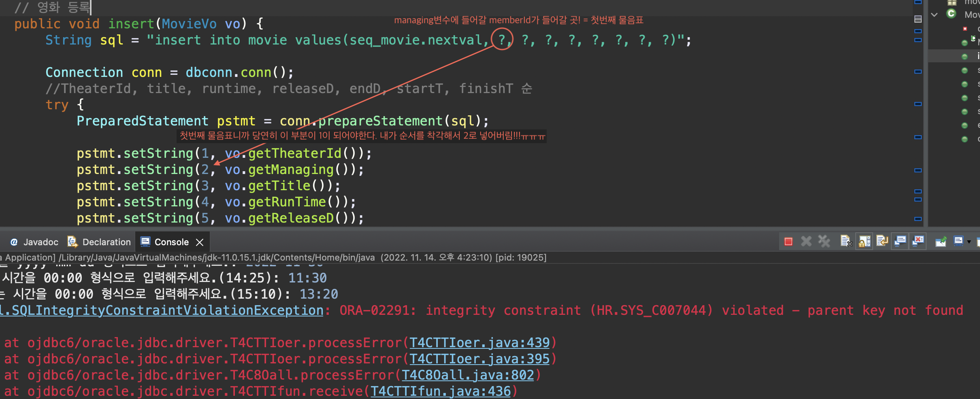
Task: Click on 'getRunTime' method call
Action: [287, 202]
